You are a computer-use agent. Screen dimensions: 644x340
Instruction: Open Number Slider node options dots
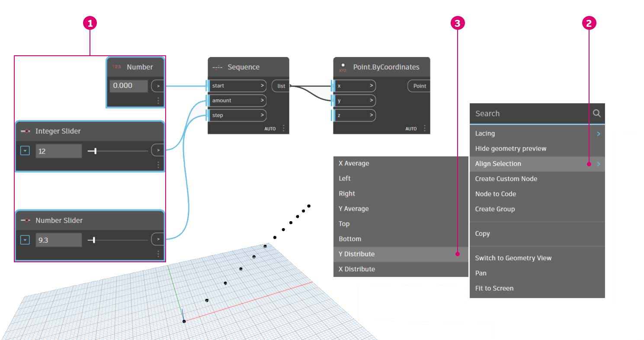(158, 254)
